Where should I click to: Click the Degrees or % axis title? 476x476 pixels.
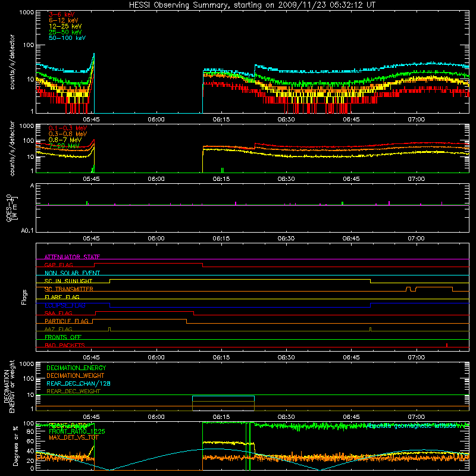click(15, 446)
